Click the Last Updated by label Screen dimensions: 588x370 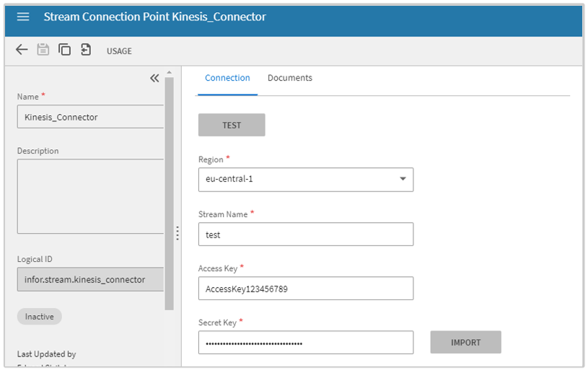tap(46, 354)
